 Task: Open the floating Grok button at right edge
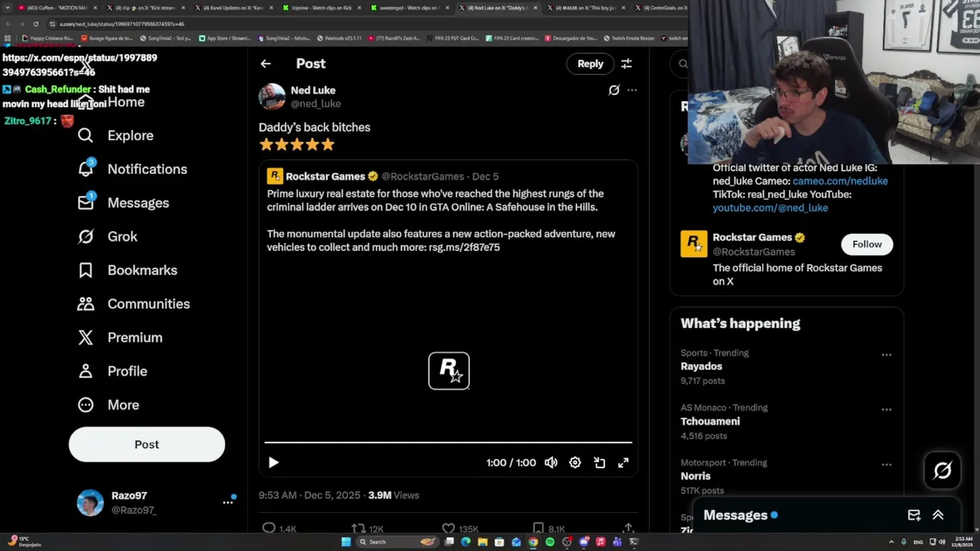(942, 470)
